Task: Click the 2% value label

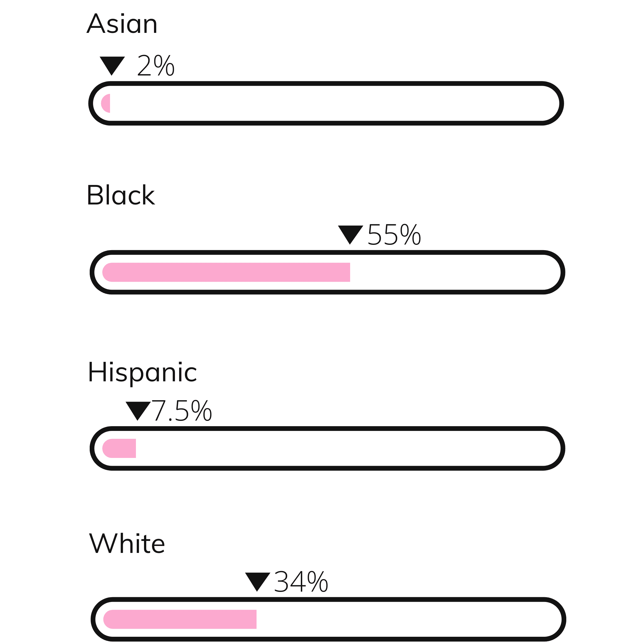Action: pos(156,66)
